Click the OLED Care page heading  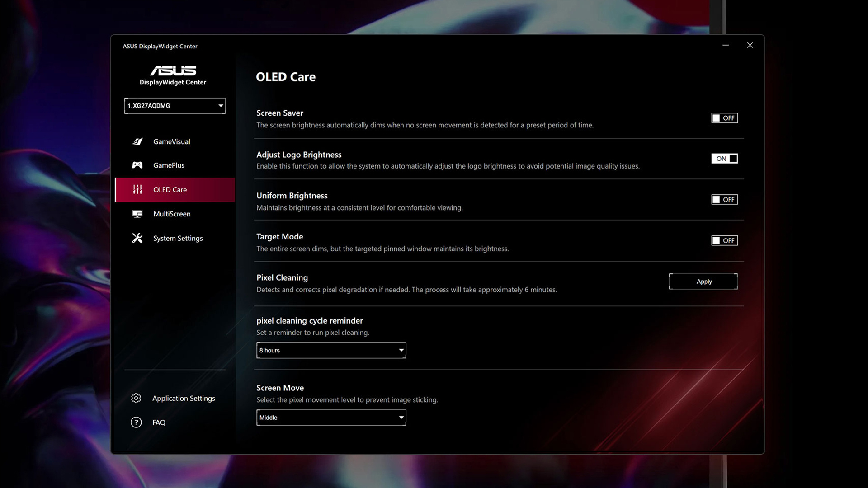(286, 77)
